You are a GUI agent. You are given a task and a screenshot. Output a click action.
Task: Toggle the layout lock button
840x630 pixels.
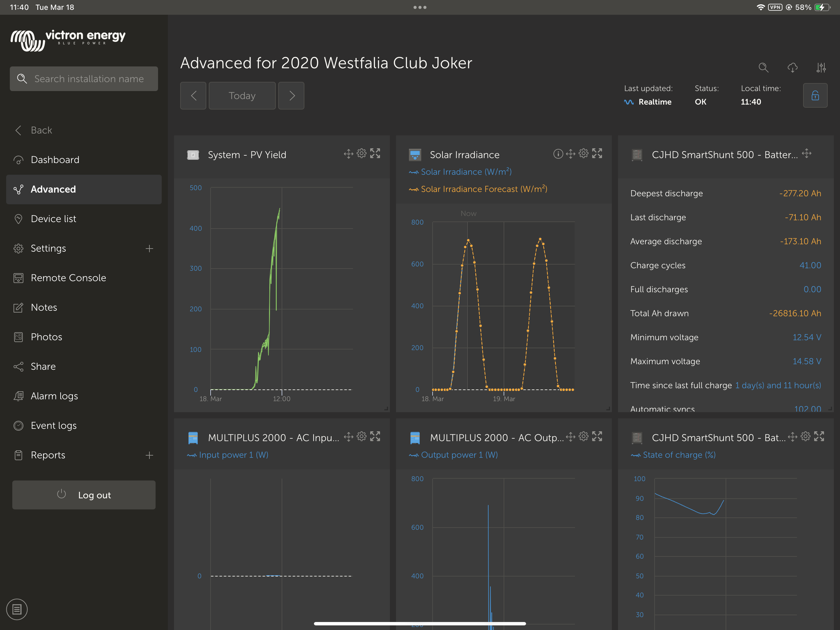tap(815, 95)
